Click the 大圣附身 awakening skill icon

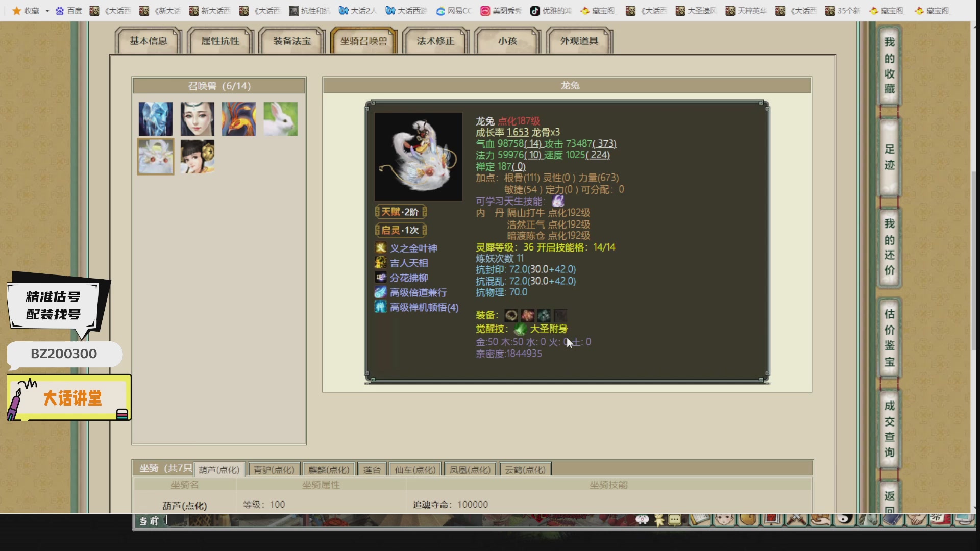click(x=520, y=329)
